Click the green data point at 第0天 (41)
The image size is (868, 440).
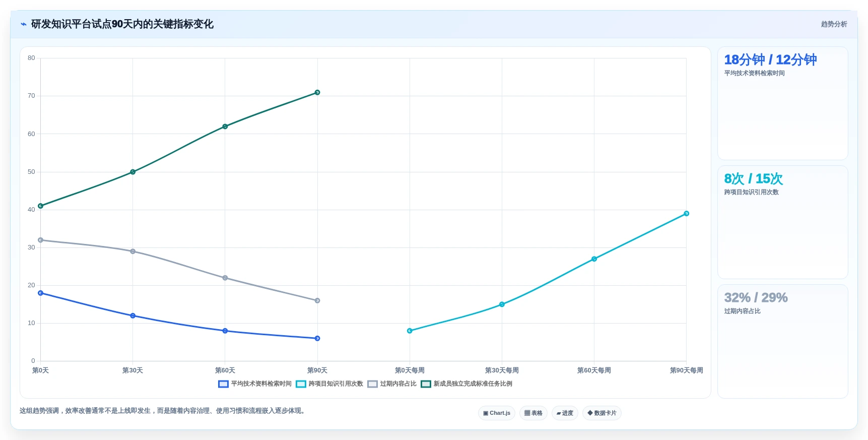pos(41,206)
